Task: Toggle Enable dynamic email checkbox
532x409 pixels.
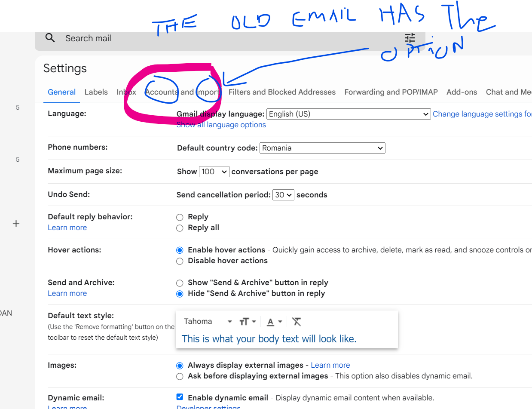Action: [x=180, y=397]
